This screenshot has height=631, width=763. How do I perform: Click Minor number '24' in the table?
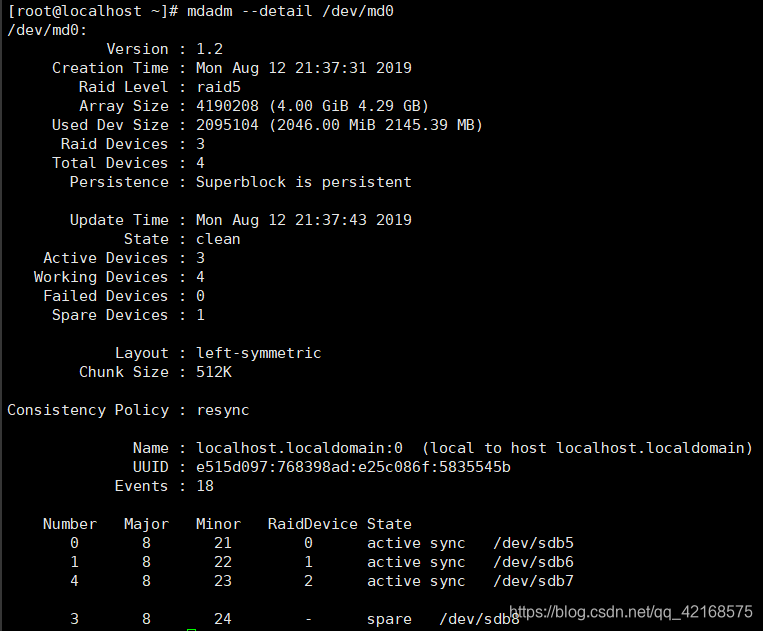(223, 619)
